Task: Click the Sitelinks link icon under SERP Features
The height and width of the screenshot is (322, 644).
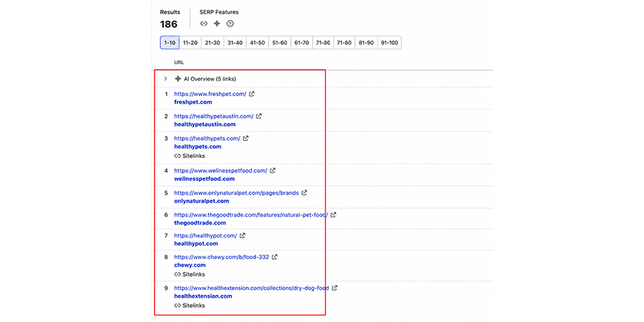Action: [x=204, y=24]
